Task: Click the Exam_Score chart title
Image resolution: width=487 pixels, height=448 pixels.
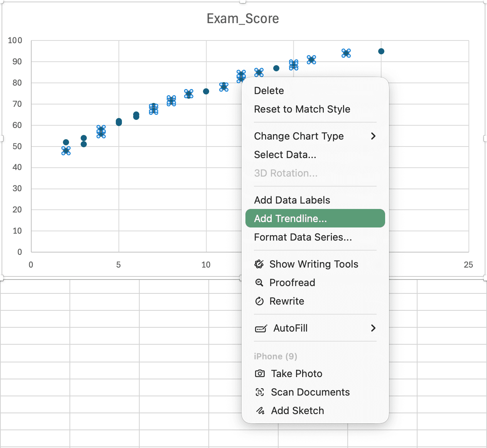Action: click(243, 18)
